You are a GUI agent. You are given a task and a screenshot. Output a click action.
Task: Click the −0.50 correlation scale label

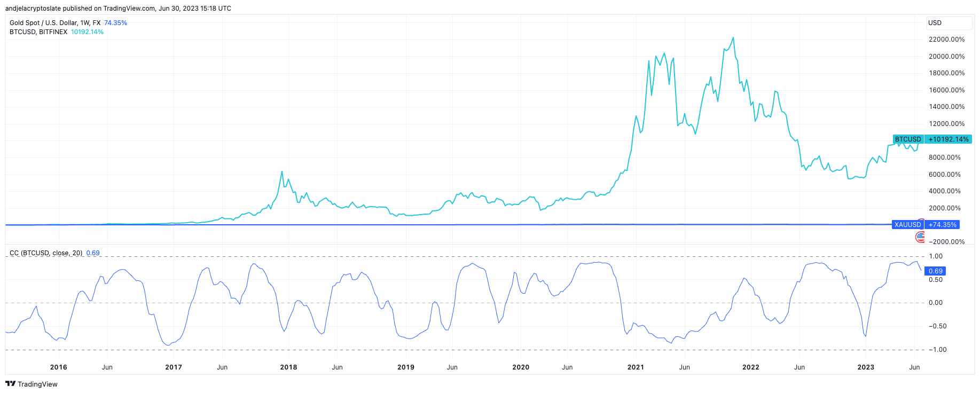[938, 326]
